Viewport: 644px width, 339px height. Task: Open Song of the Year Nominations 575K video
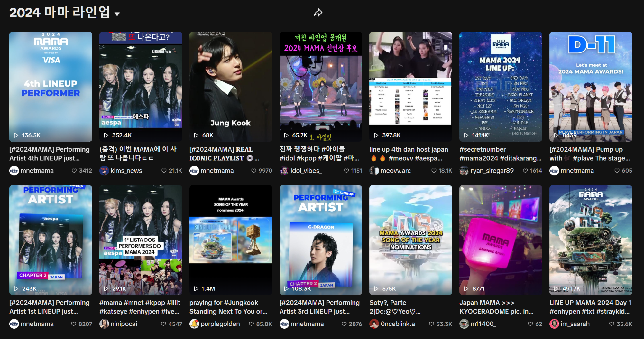pos(411,240)
